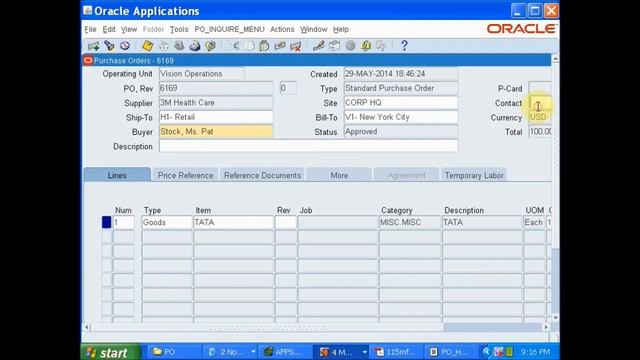The image size is (640, 360).
Task: Open the PO_INQUIRE_MENU menu
Action: click(x=229, y=29)
